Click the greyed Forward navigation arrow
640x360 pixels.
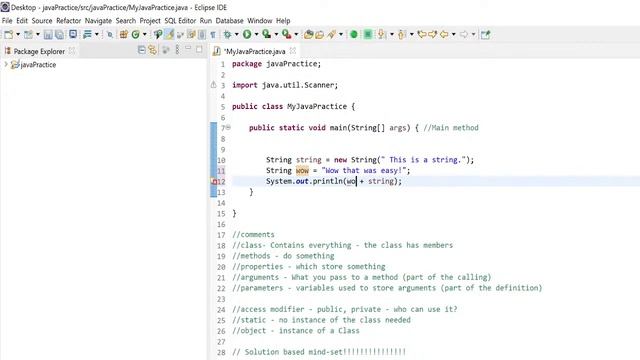coord(464,35)
